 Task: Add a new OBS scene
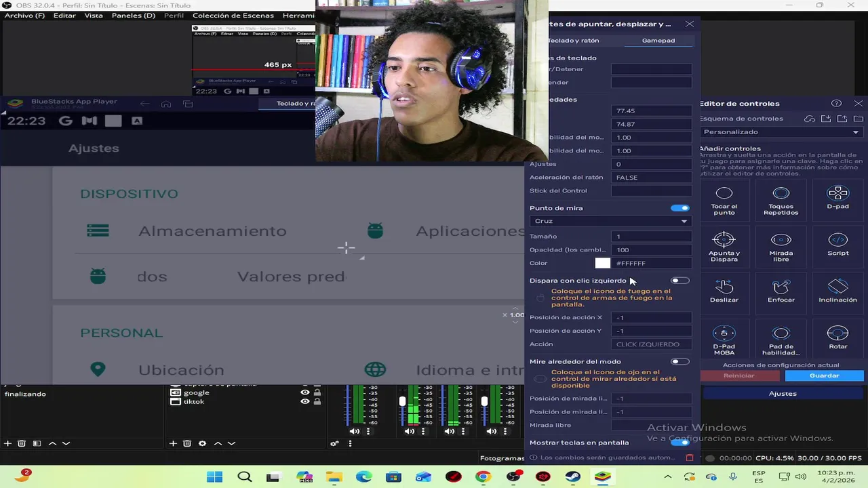click(x=7, y=443)
